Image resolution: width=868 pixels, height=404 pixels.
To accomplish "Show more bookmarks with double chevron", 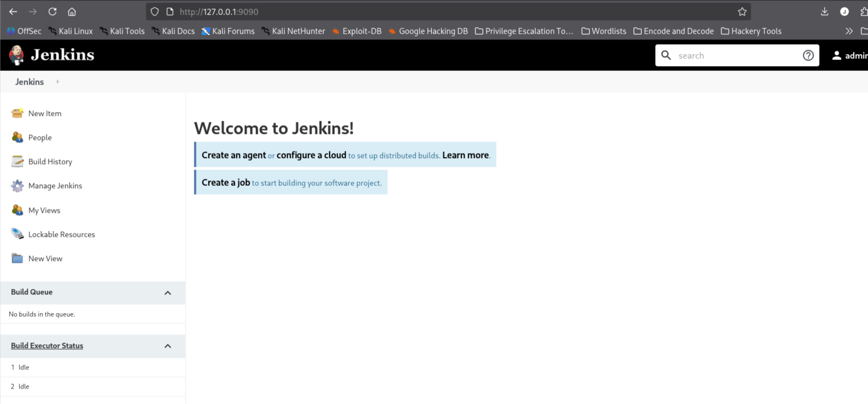I will [x=849, y=31].
